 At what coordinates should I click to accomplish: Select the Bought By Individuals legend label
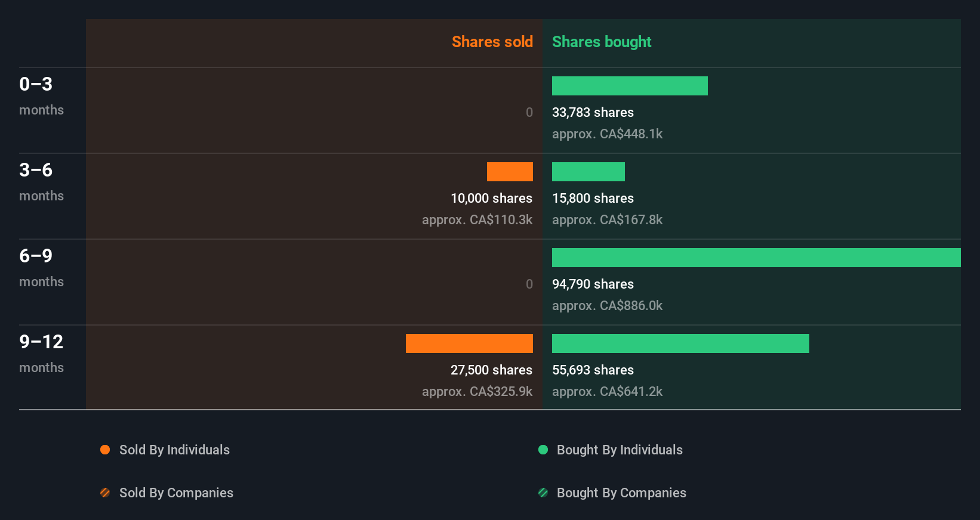[x=620, y=450]
